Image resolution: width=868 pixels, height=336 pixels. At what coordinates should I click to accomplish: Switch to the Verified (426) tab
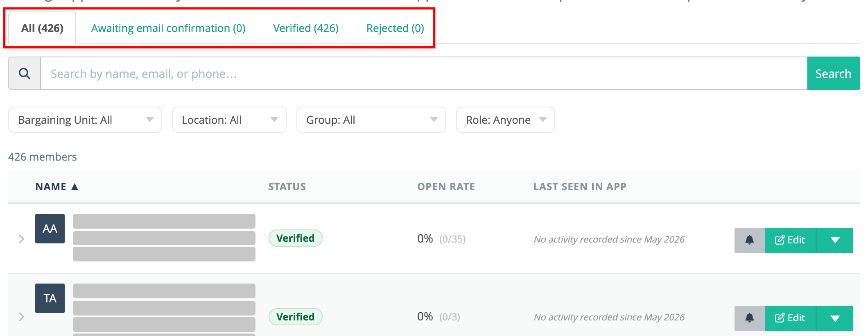coord(306,28)
